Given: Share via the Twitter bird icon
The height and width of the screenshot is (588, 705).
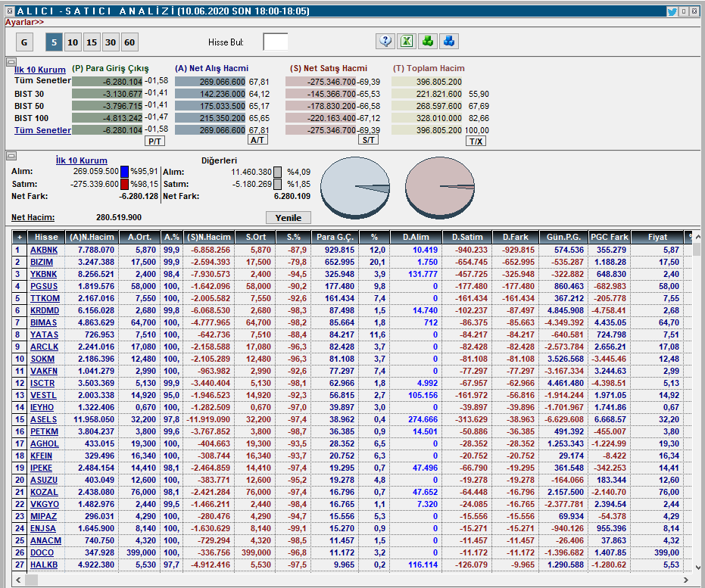Looking at the screenshot, I should click(x=672, y=11).
